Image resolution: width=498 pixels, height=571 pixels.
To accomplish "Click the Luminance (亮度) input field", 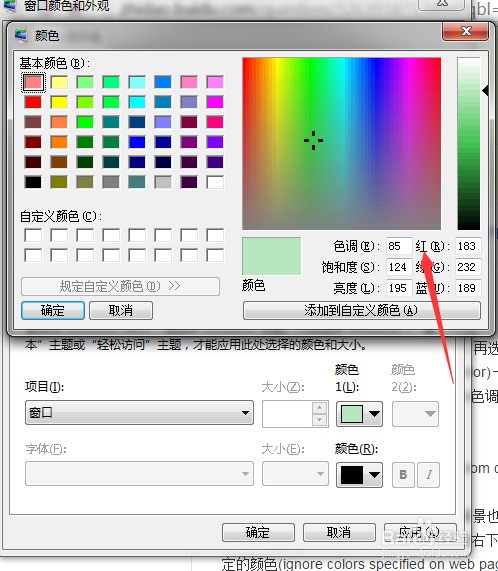I will click(399, 288).
